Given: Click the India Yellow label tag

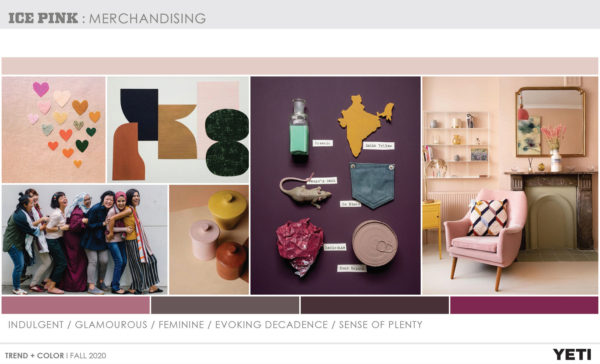Looking at the screenshot, I should (x=378, y=146).
